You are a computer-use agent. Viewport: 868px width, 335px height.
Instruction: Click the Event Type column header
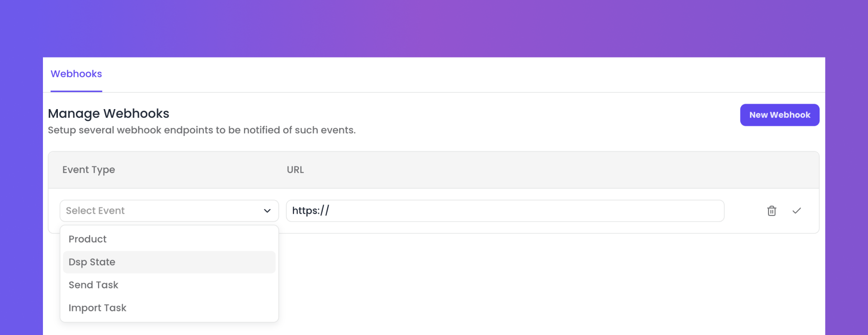tap(89, 170)
